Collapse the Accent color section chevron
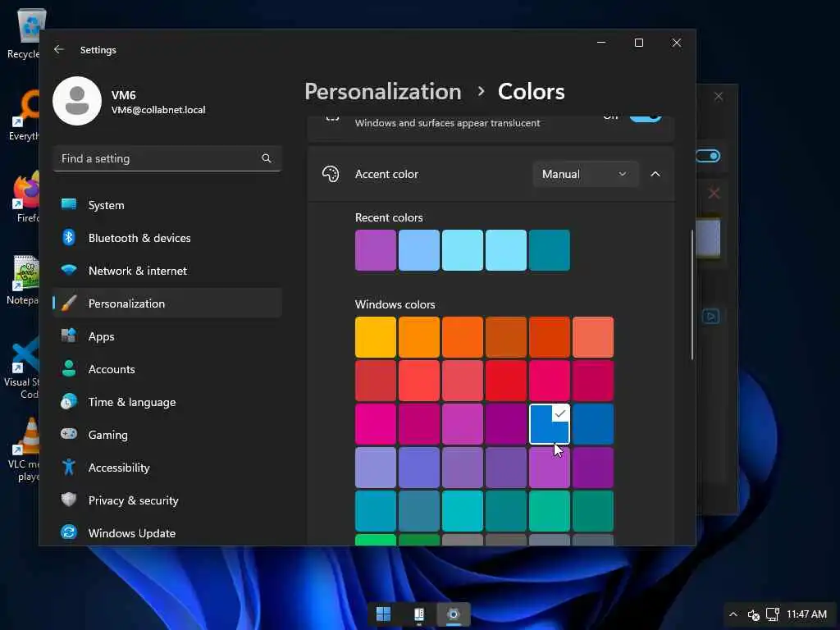 pos(655,174)
